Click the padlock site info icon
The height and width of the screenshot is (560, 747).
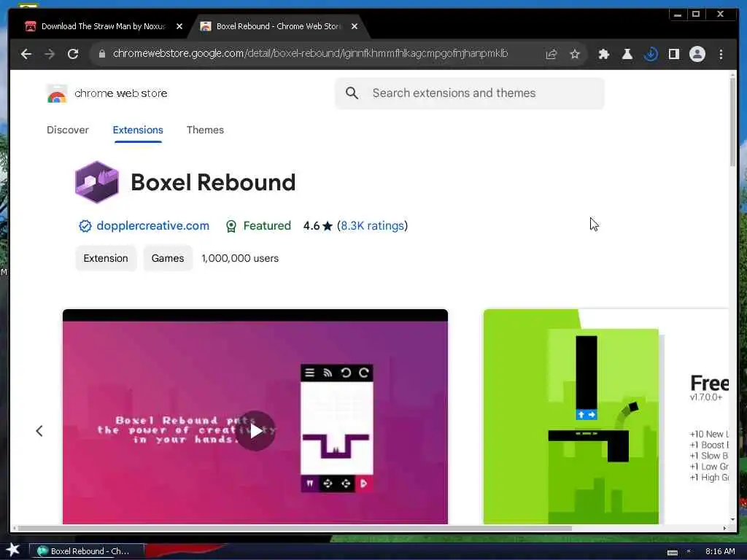pos(101,54)
